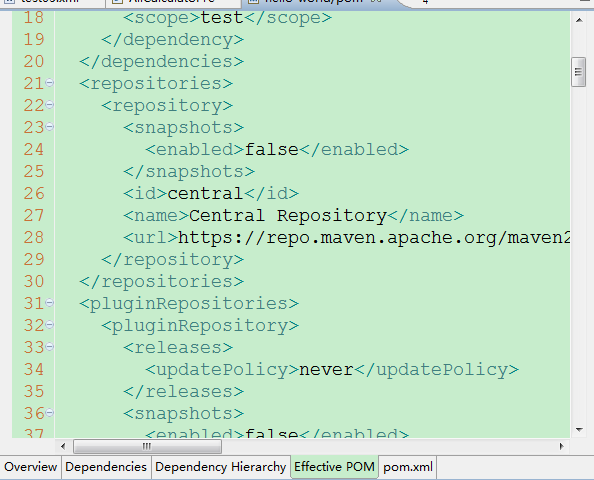This screenshot has height=480, width=594.
Task: Click the closing repository tag on line 29
Action: 172,260
